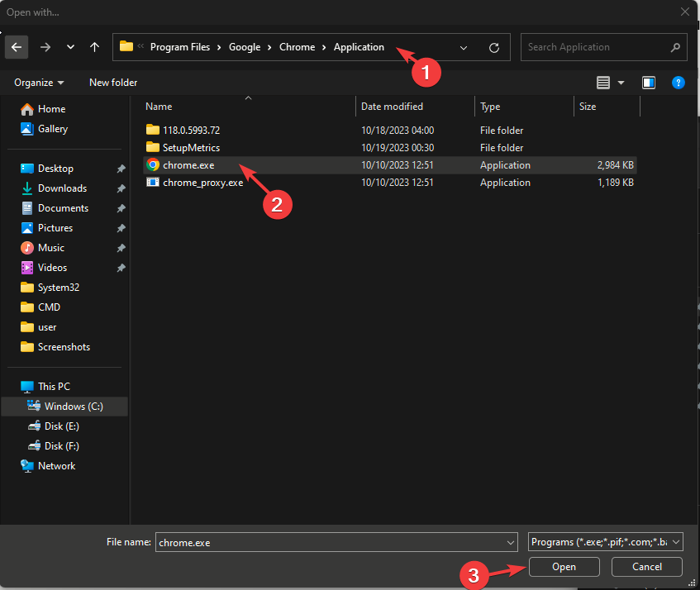This screenshot has height=590, width=700.
Task: Click SetupMetrics File folder type cell
Action: click(502, 148)
